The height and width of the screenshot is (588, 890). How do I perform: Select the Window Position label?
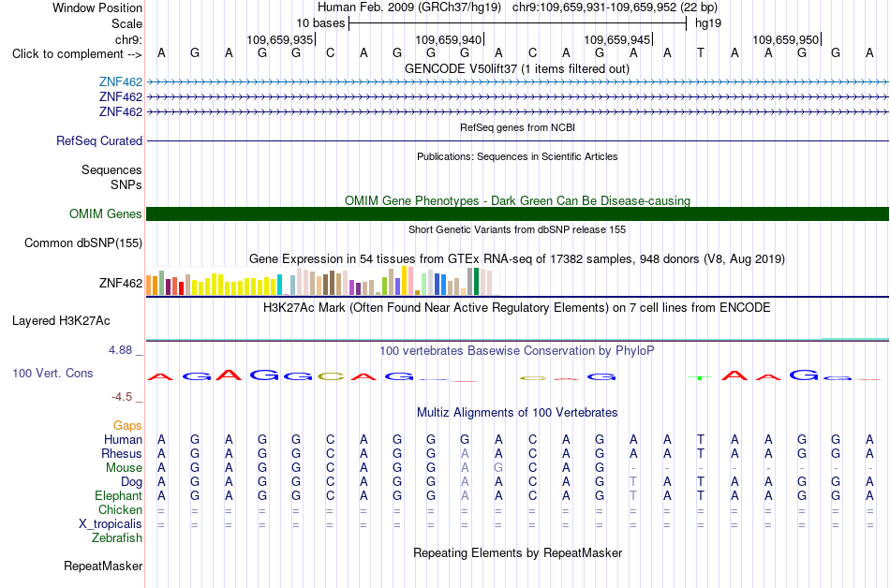(97, 7)
